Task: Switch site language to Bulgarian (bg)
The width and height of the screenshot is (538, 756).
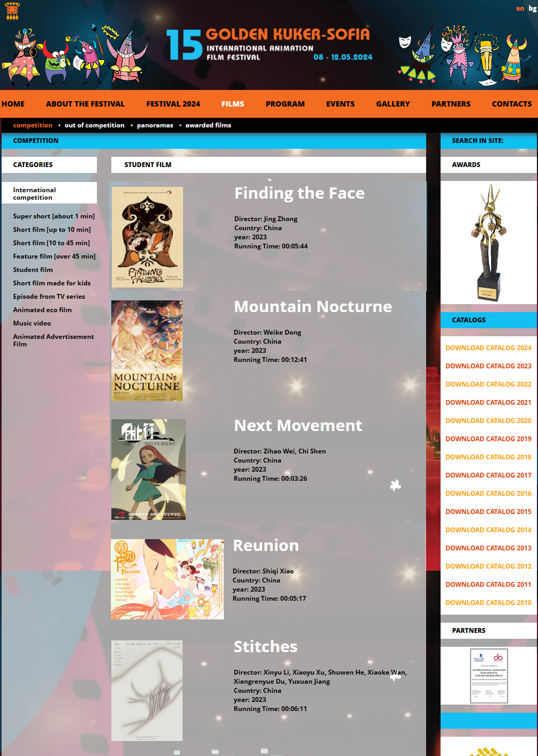Action: click(x=532, y=9)
